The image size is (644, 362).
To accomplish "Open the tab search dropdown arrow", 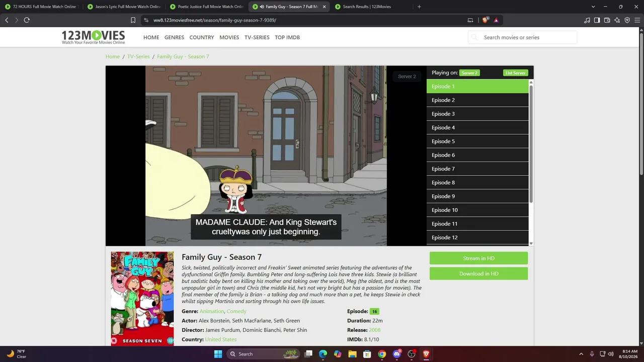I will pyautogui.click(x=593, y=7).
